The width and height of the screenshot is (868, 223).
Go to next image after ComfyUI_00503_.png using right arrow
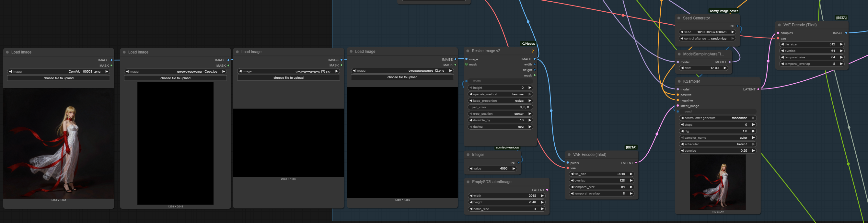[107, 71]
